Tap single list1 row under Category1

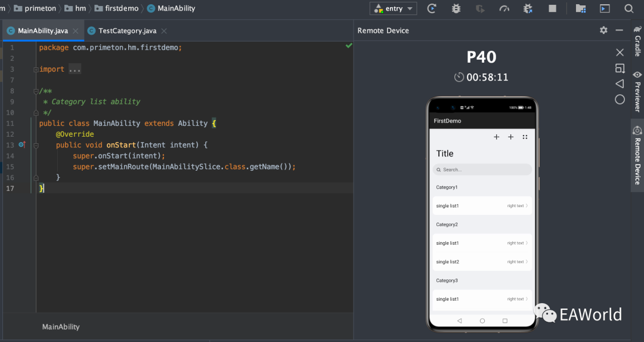(482, 205)
